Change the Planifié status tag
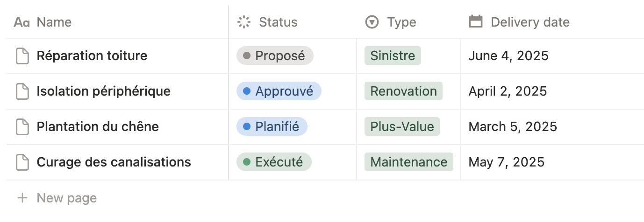The height and width of the screenshot is (222, 644). (272, 127)
